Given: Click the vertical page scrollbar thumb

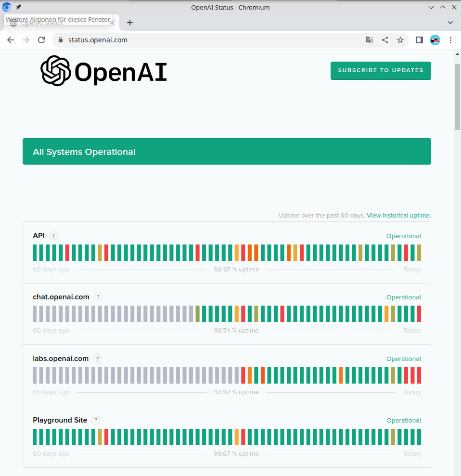Looking at the screenshot, I should [x=457, y=96].
